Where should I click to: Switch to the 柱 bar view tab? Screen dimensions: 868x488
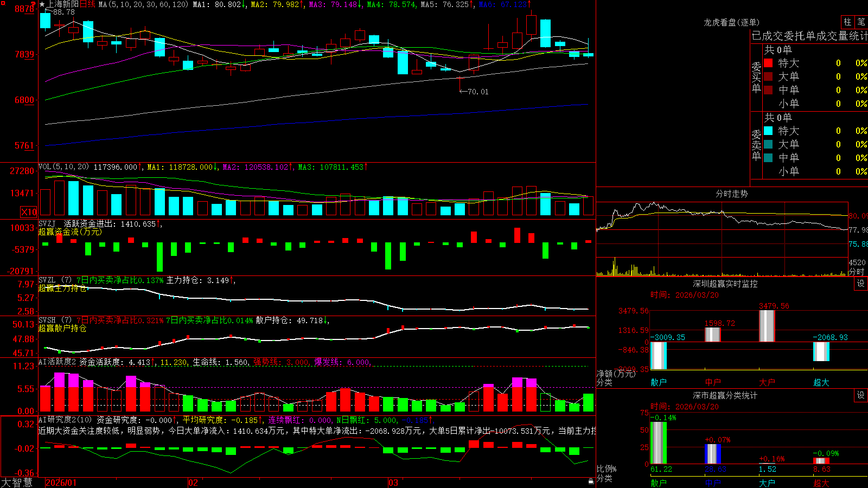click(x=847, y=22)
